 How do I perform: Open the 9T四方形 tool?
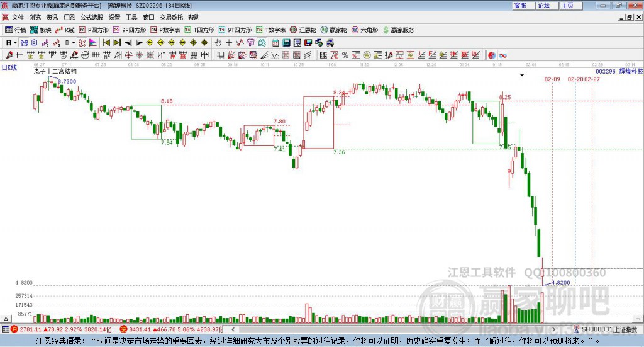[235, 30]
